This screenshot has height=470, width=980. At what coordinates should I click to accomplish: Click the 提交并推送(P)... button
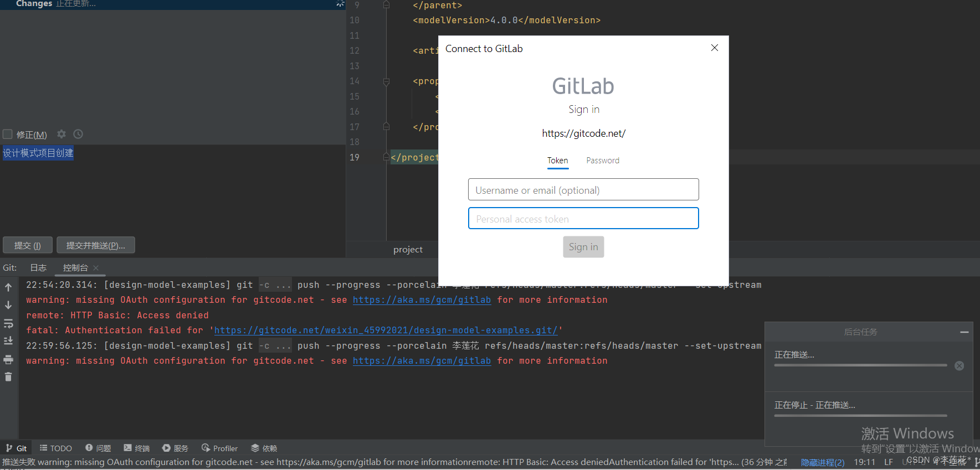(x=96, y=245)
